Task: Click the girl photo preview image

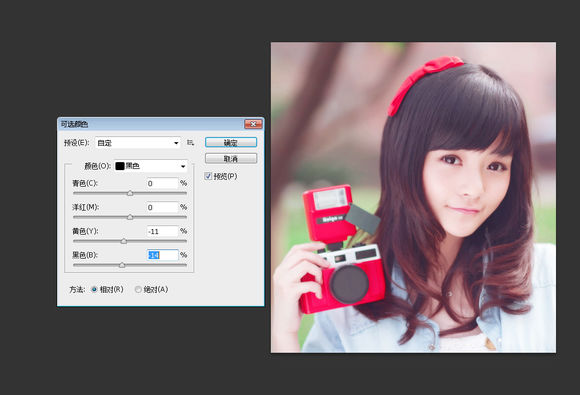Action: (413, 198)
